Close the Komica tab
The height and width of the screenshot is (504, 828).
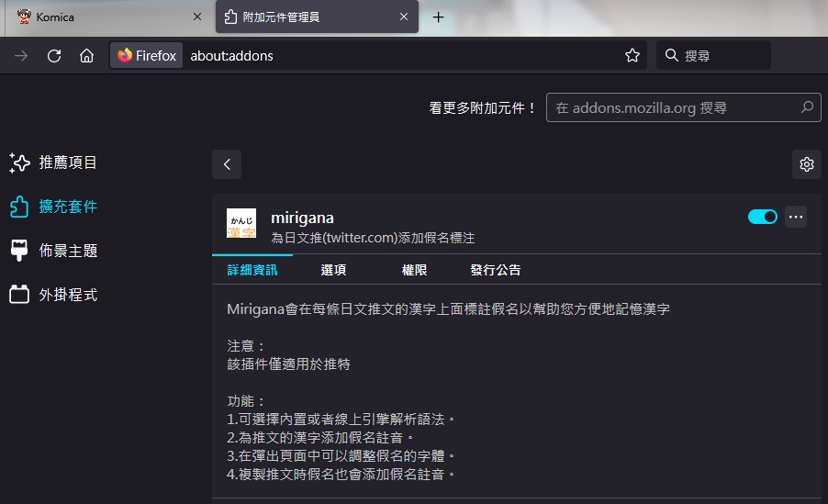[197, 17]
